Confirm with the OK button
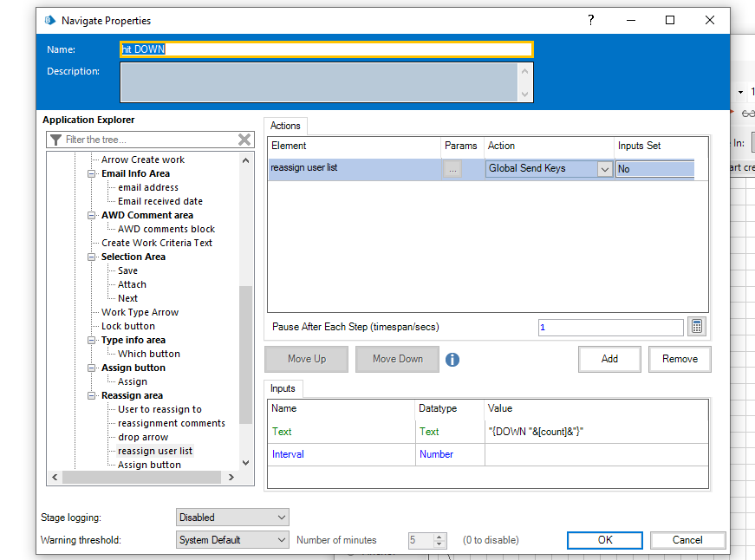Image resolution: width=755 pixels, height=560 pixels. point(605,540)
